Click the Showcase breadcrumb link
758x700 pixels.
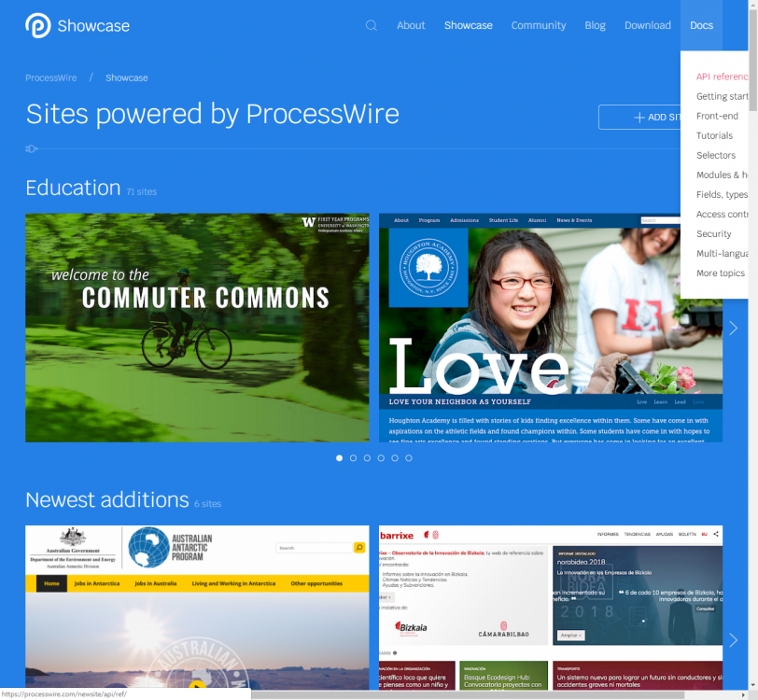[x=127, y=77]
